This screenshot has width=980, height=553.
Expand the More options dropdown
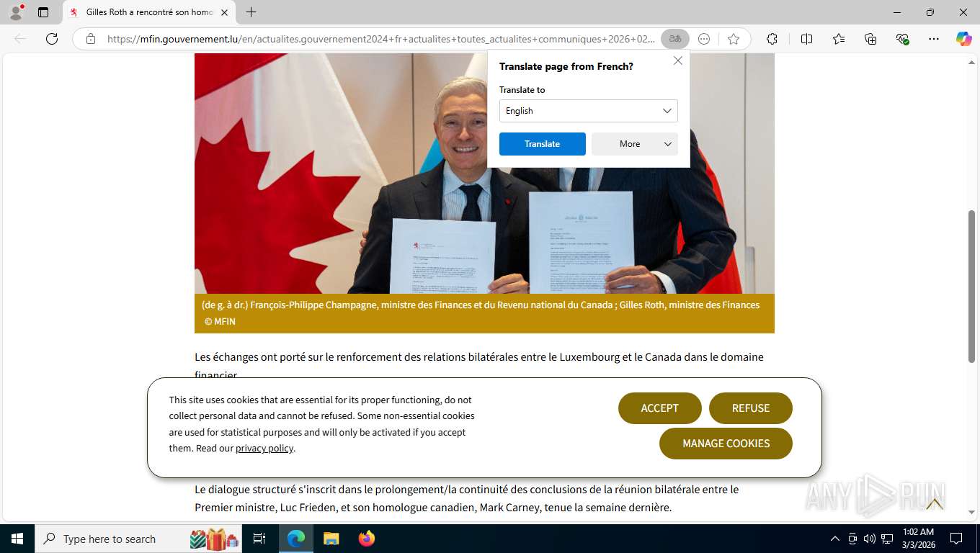pyautogui.click(x=634, y=144)
